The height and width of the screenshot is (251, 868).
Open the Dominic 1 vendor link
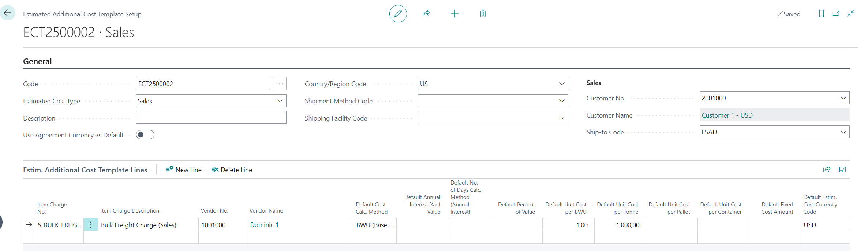(x=264, y=225)
